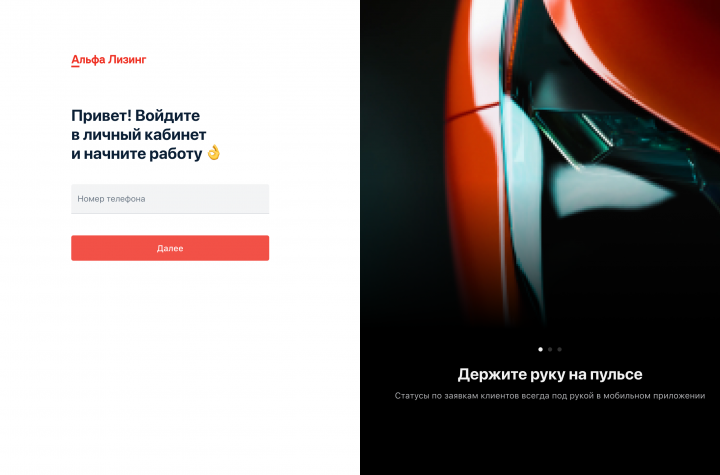Click the word Лизинг in the logo
This screenshot has width=720, height=475.
127,60
